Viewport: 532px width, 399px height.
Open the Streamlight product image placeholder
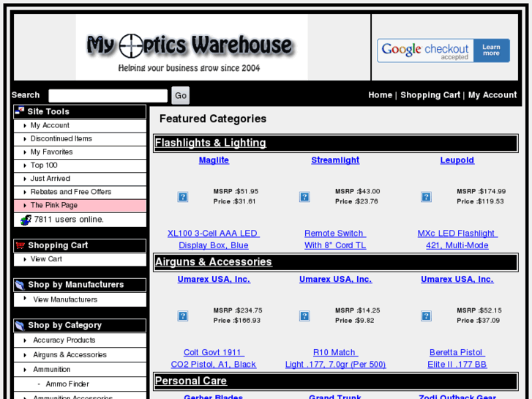304,197
